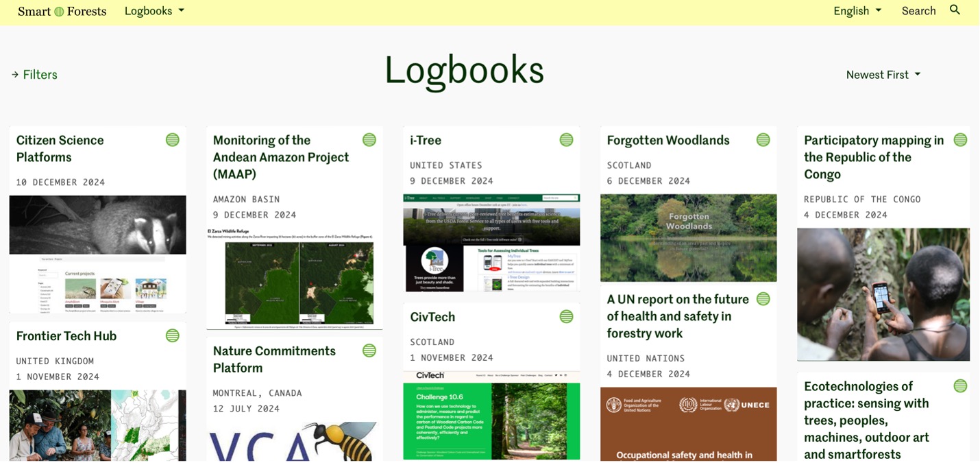
Task: Open the Newest First sort dropdown
Action: click(883, 75)
